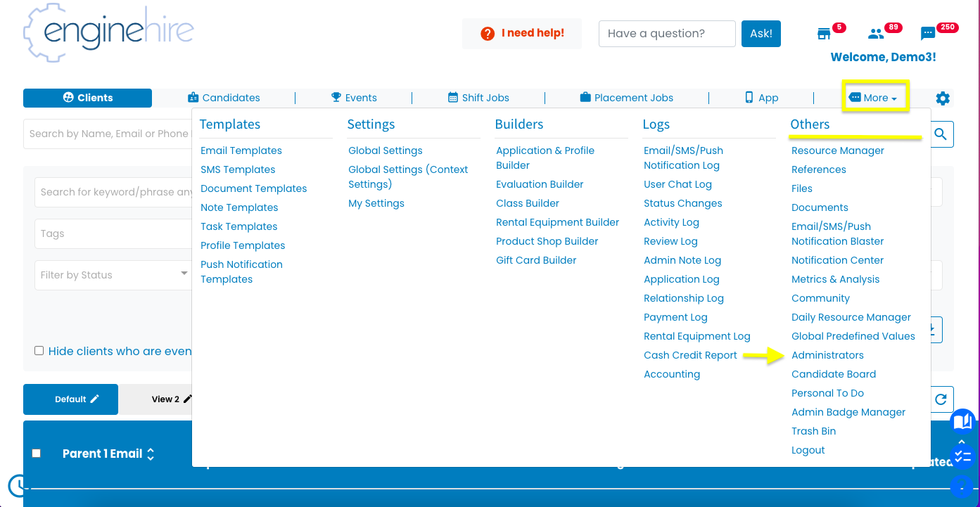Focus the keyword/phrase search field
This screenshot has width=980, height=507.
[x=113, y=192]
